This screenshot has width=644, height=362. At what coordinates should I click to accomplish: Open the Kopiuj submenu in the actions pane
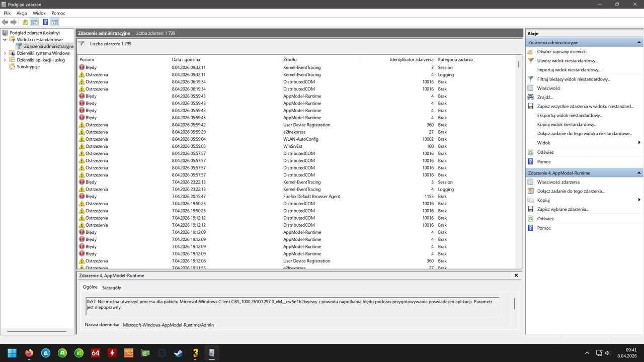coord(584,200)
